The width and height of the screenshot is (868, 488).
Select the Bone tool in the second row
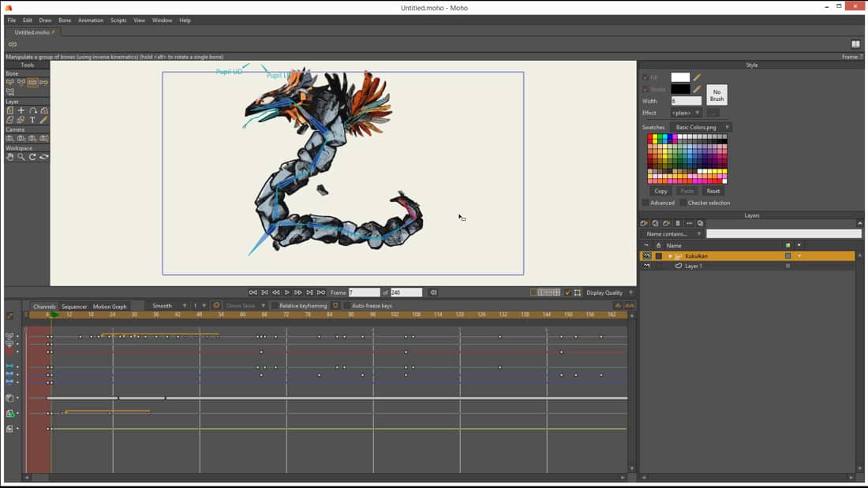(x=10, y=92)
